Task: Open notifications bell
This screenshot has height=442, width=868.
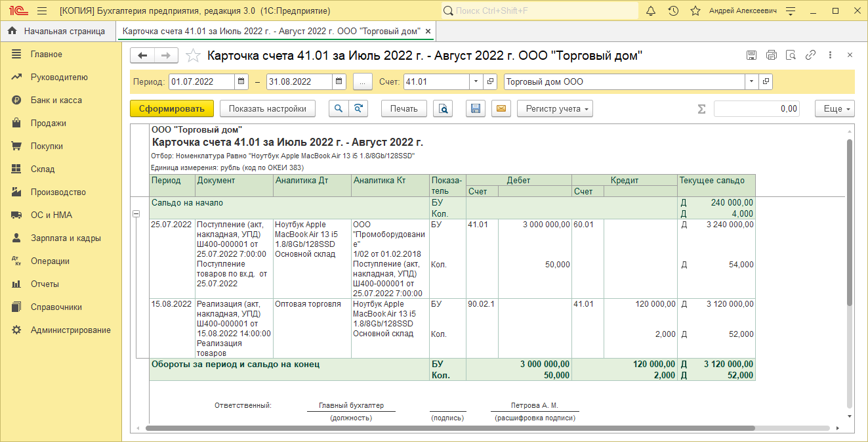Action: point(651,11)
